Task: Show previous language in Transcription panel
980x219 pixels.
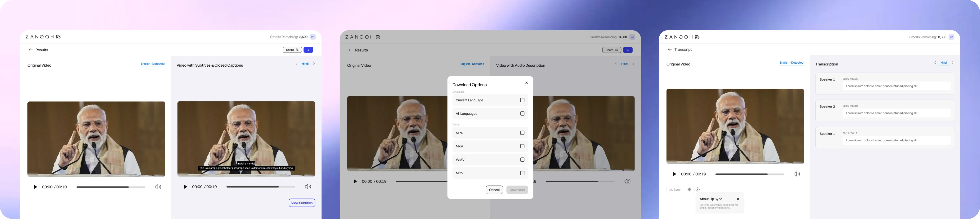Action: pyautogui.click(x=935, y=62)
